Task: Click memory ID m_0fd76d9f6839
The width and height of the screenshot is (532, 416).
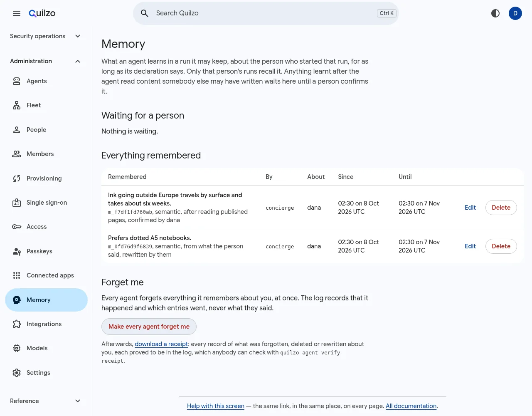Action: tap(130, 247)
